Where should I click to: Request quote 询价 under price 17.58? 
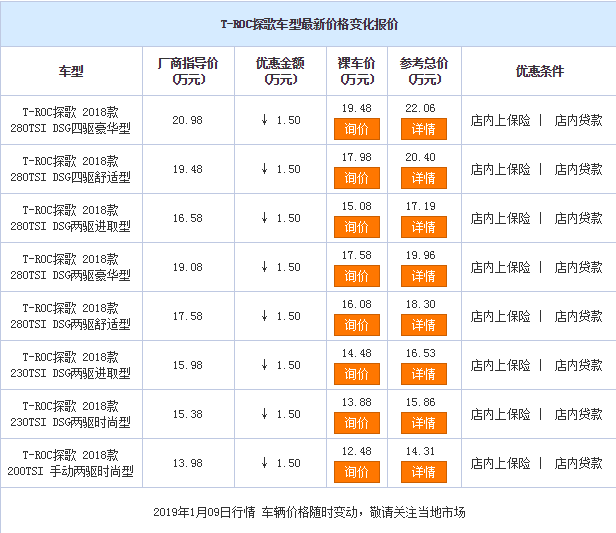[x=357, y=276]
